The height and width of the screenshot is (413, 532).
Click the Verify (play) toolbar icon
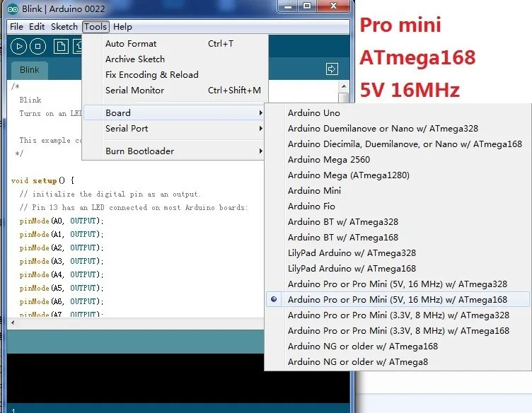click(x=18, y=46)
